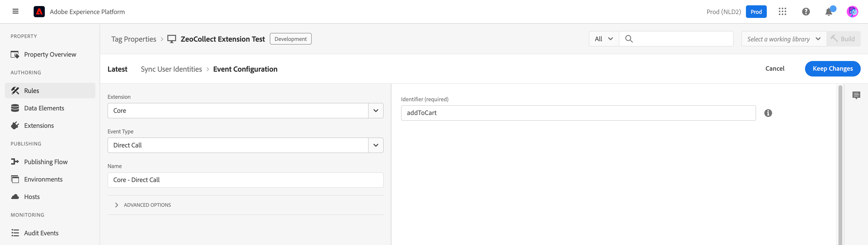This screenshot has width=868, height=245.
Task: Open the comments panel icon
Action: 856,95
